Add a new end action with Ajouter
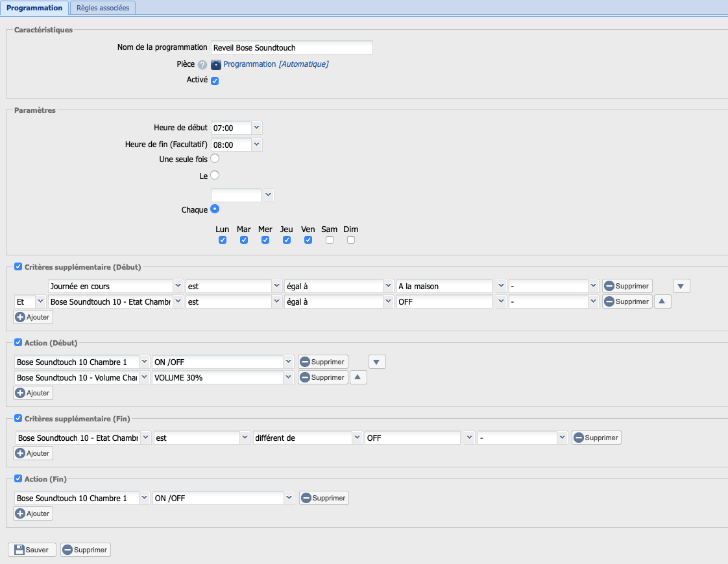Image resolution: width=728 pixels, height=564 pixels. pyautogui.click(x=33, y=513)
